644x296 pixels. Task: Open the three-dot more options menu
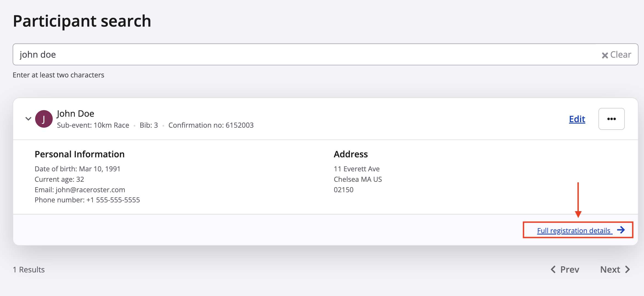click(611, 119)
